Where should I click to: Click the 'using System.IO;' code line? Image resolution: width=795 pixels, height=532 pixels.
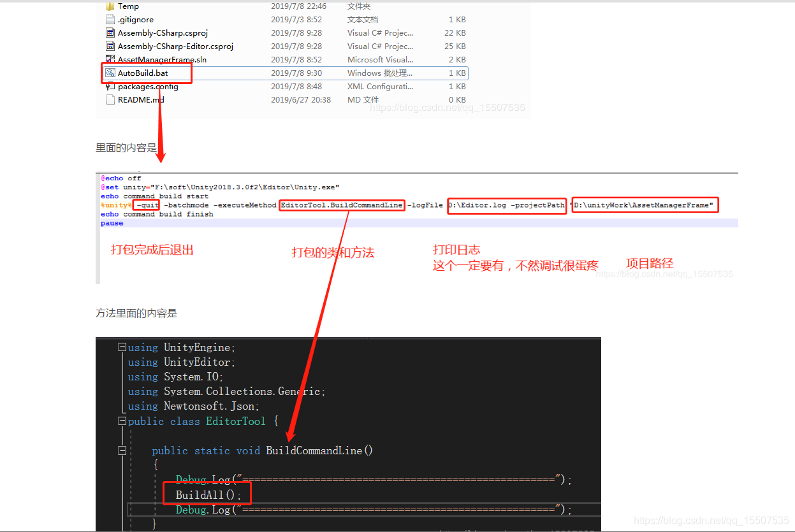[176, 377]
